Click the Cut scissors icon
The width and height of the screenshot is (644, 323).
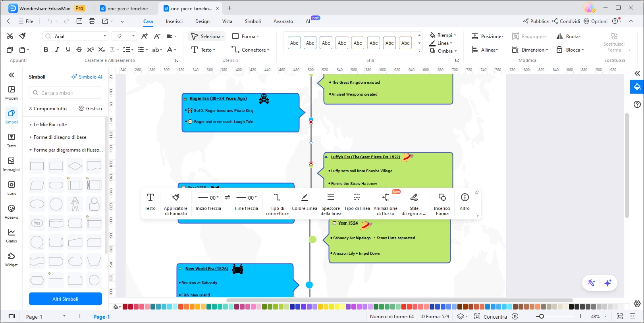point(10,36)
